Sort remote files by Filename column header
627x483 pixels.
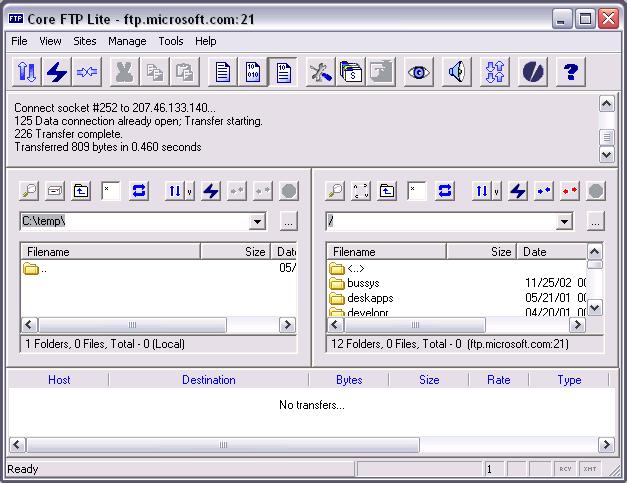[400, 252]
